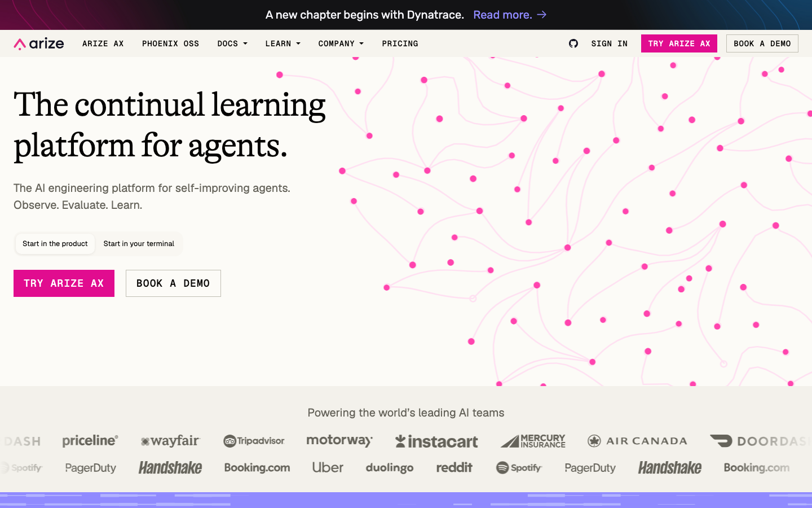This screenshot has width=812, height=508.
Task: Click the headline 'The continual learning platform for agents.'
Action: coord(169,125)
